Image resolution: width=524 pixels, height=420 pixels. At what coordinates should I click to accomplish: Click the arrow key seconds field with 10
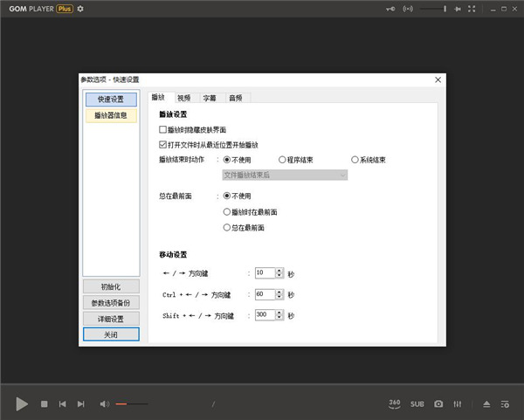tap(265, 272)
